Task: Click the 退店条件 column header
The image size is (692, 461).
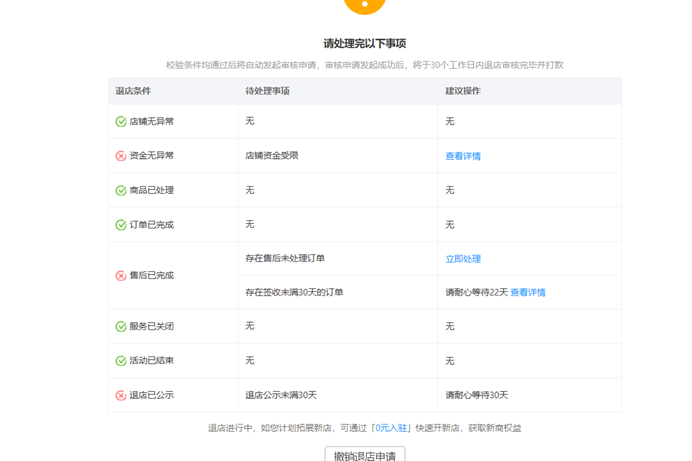Action: point(133,91)
